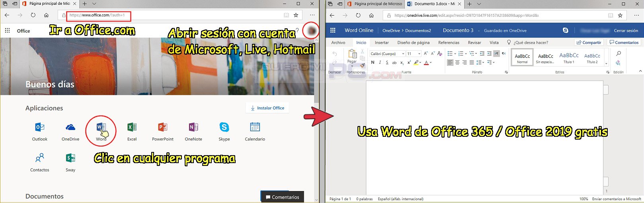The width and height of the screenshot is (644, 203).
Task: Toggle Strikethrough formatting
Action: [x=394, y=63]
